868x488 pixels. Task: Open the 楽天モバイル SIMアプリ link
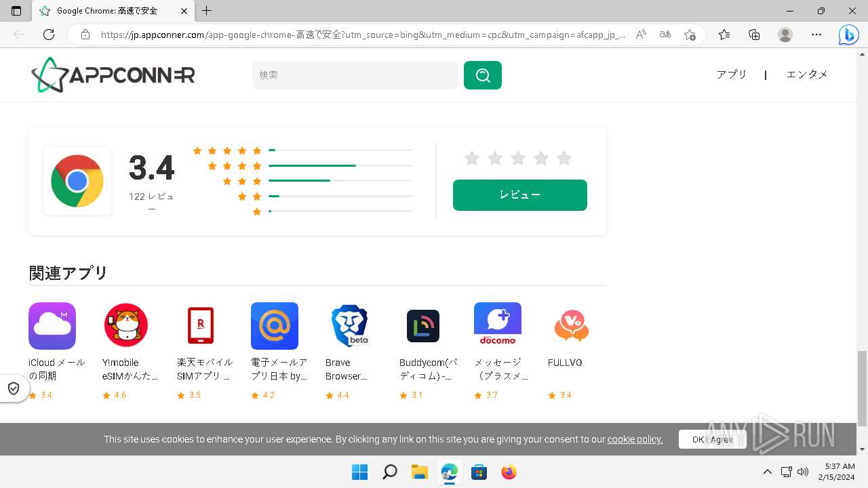pyautogui.click(x=205, y=369)
